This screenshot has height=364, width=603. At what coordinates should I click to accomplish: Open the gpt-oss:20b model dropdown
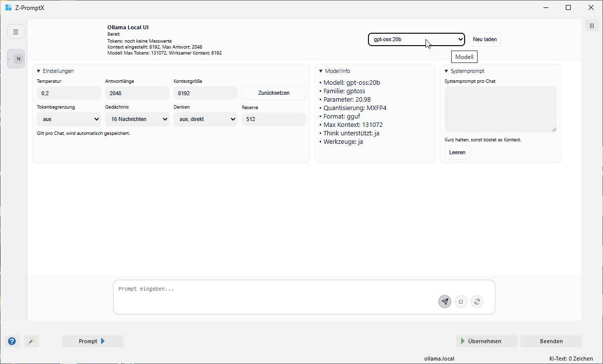click(x=416, y=39)
